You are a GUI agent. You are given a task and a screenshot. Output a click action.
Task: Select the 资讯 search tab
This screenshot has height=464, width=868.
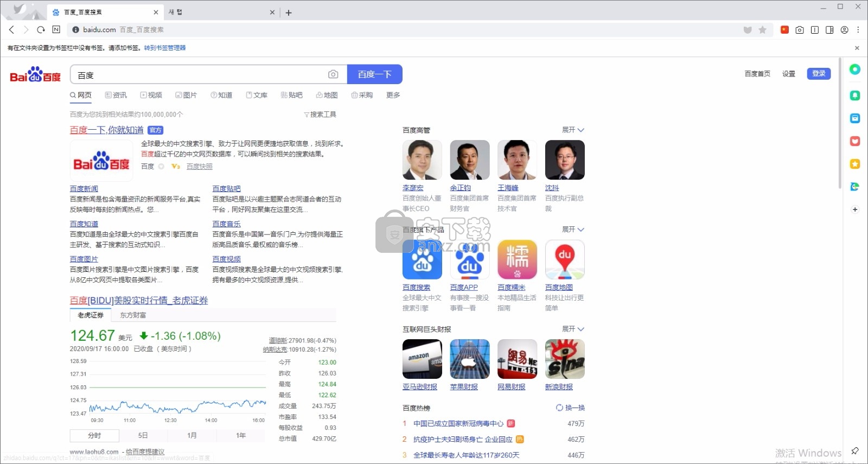116,95
